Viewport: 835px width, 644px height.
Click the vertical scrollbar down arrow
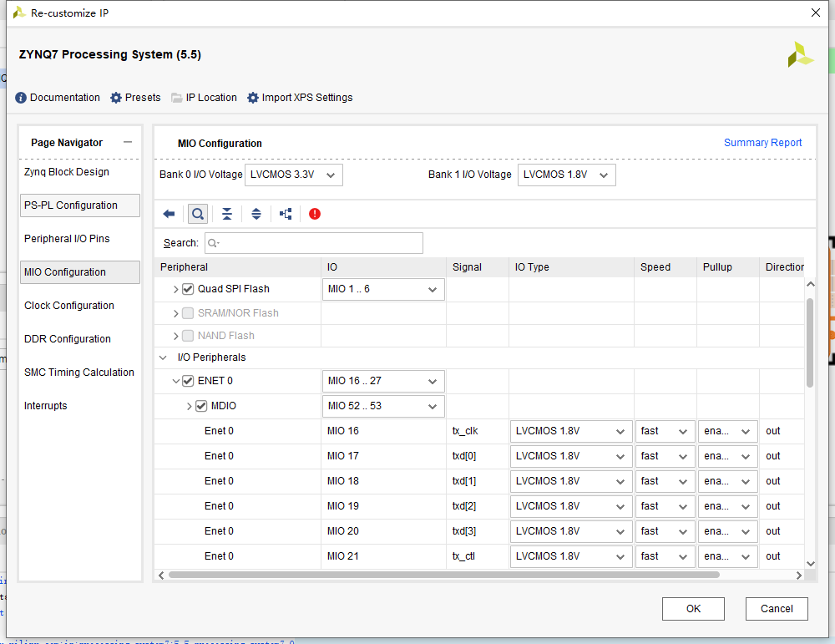click(811, 564)
